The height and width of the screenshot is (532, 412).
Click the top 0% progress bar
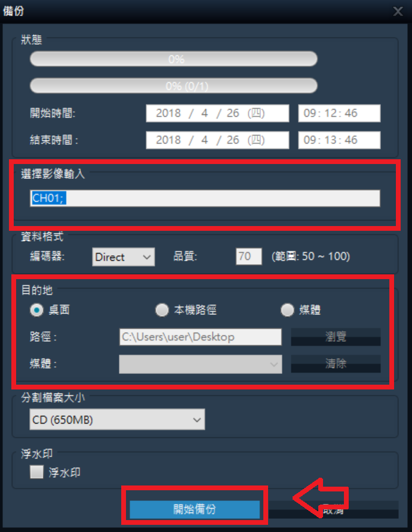coord(174,59)
